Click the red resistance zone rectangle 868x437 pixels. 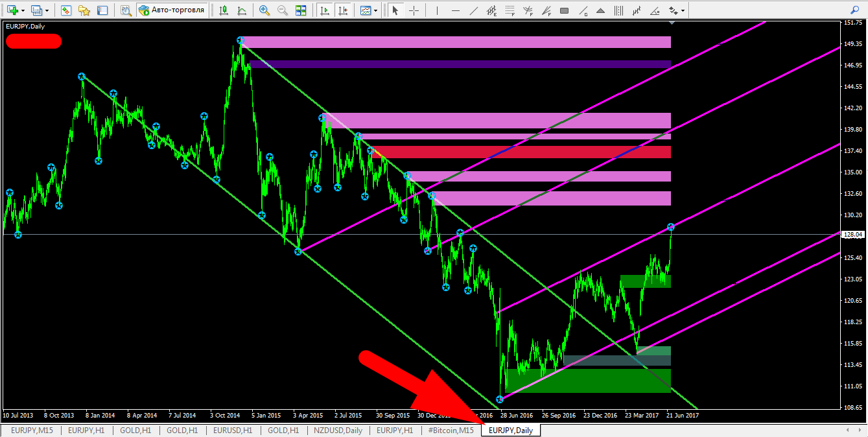click(x=522, y=152)
